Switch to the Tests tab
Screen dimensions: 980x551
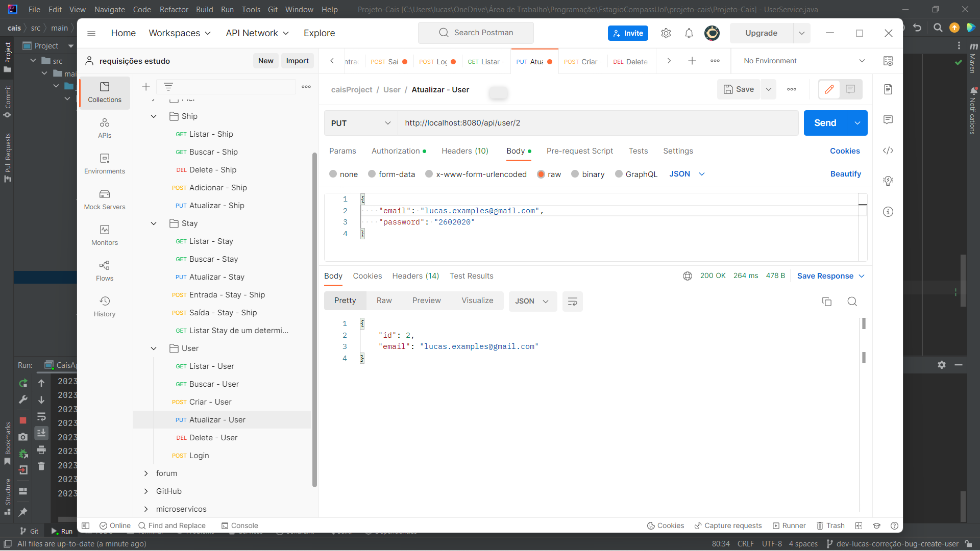(x=638, y=151)
